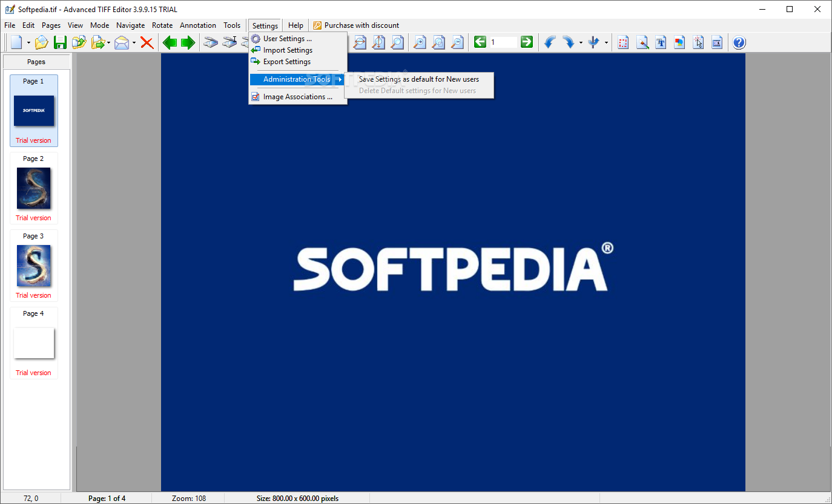The image size is (832, 504).
Task: Click the red X delete icon
Action: point(147,42)
